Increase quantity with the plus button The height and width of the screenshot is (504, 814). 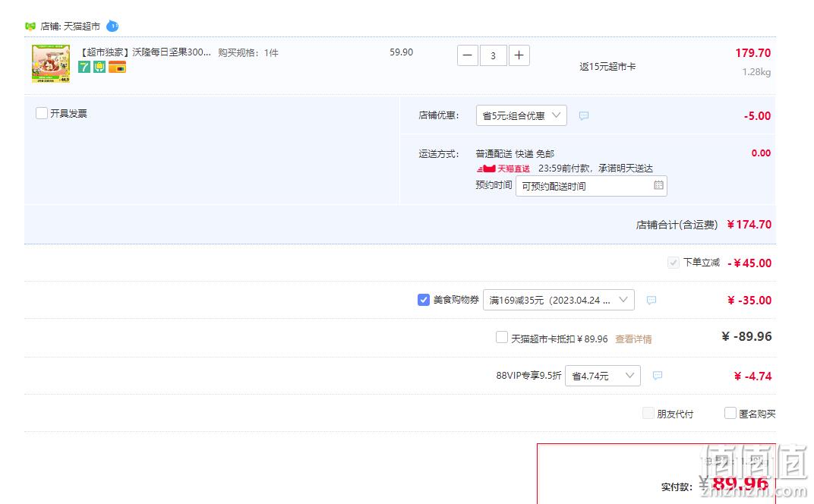click(519, 55)
